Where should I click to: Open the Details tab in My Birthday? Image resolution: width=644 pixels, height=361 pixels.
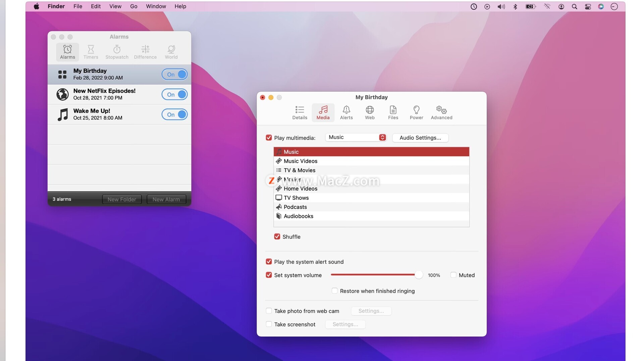[300, 112]
